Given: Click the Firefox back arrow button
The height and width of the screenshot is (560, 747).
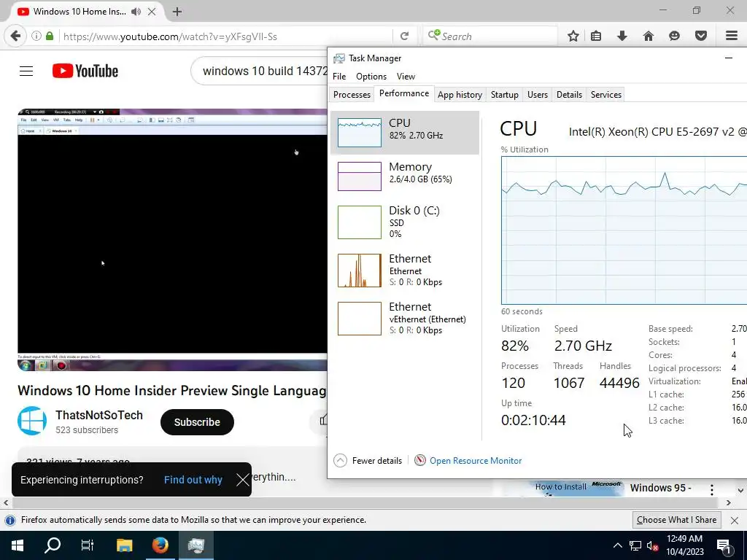Looking at the screenshot, I should coord(15,36).
